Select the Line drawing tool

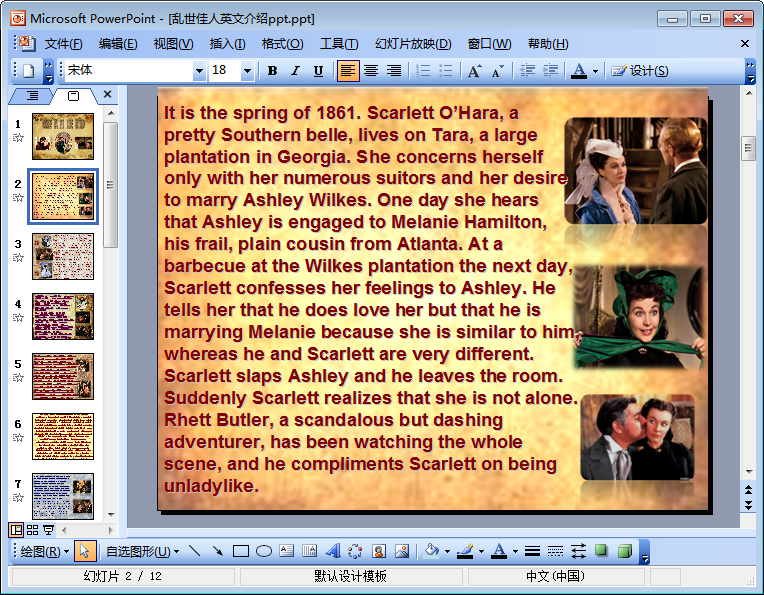[x=195, y=552]
